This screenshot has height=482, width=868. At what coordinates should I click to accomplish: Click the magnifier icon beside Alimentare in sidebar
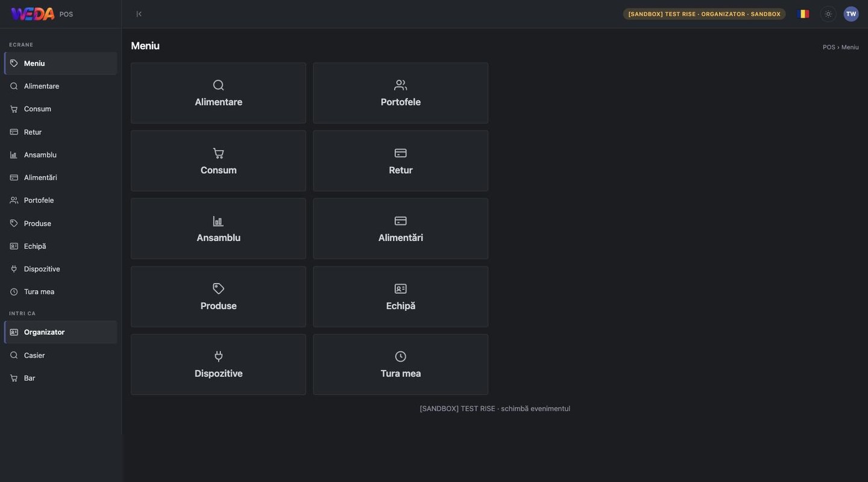tap(14, 86)
